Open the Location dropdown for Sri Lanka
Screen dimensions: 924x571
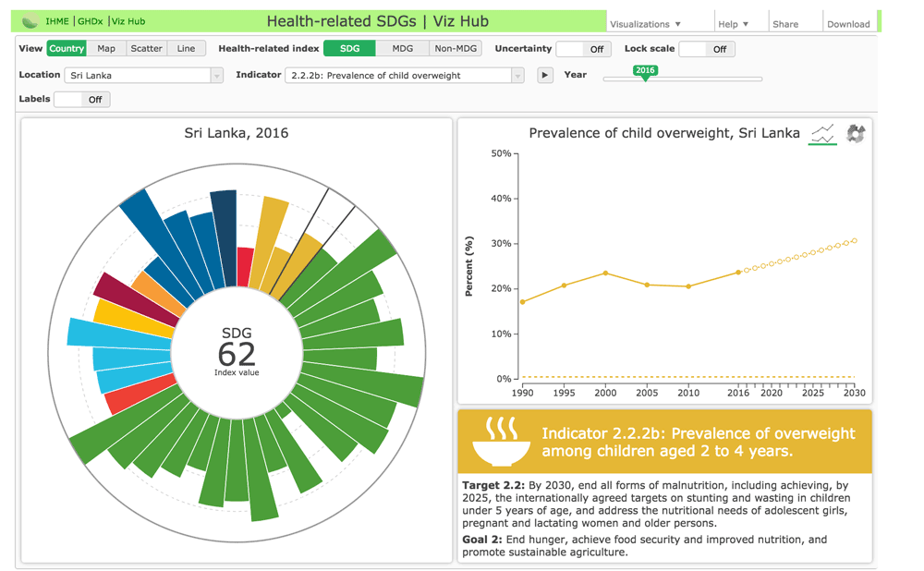click(143, 76)
